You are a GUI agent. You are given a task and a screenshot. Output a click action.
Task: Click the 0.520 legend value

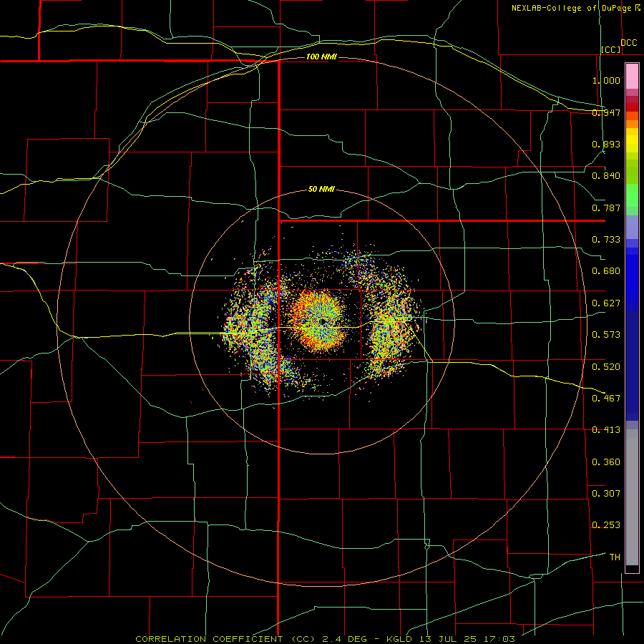point(606,367)
